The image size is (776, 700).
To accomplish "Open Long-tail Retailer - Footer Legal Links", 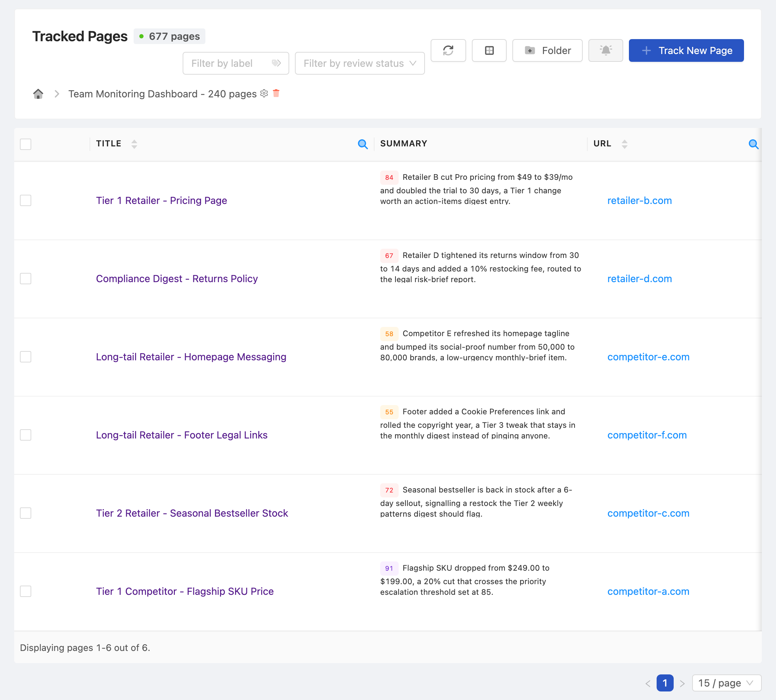I will [182, 435].
